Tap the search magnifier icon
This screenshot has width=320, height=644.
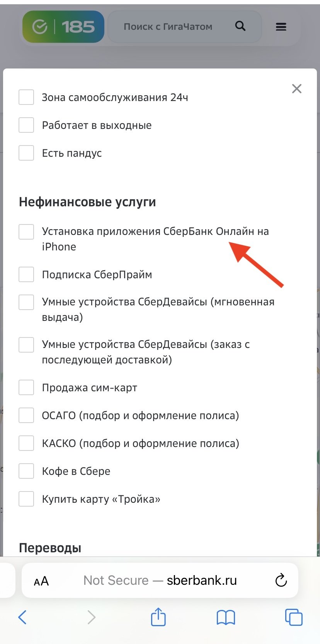tap(240, 26)
